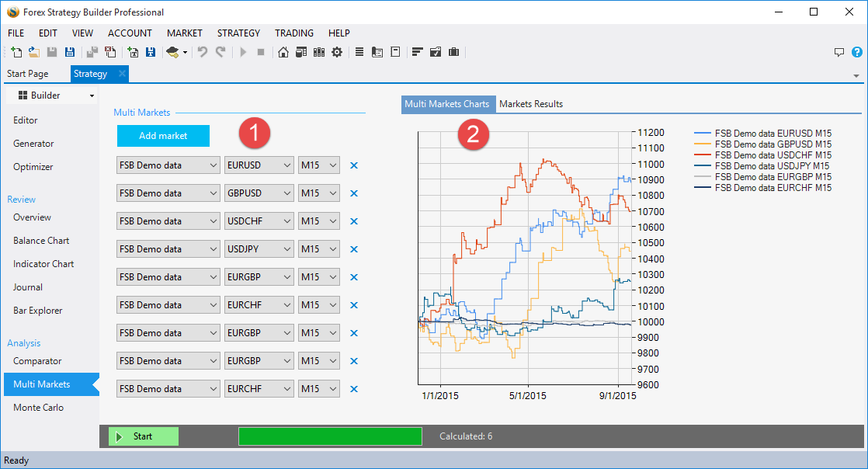
Task: Open the EURUSD symbol dropdown
Action: (259, 165)
